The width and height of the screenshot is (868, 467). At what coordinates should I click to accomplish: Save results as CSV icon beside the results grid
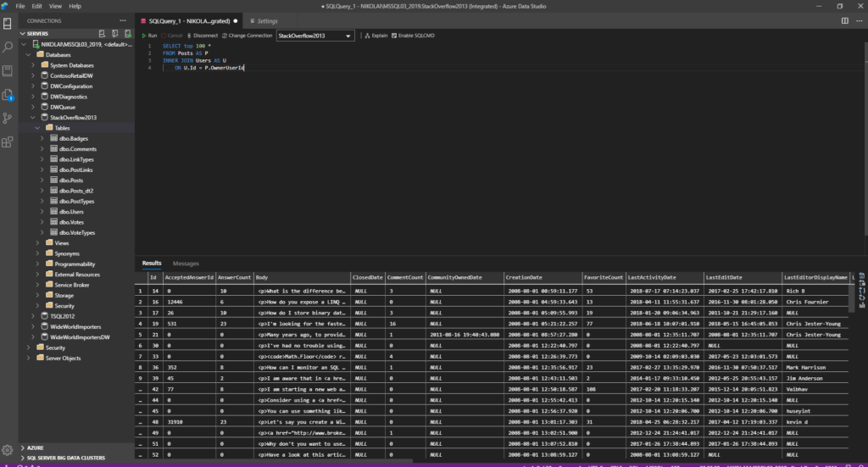click(862, 275)
